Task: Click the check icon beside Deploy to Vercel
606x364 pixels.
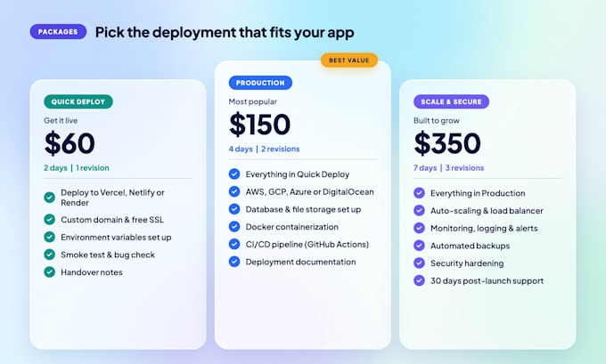Action: click(x=50, y=198)
